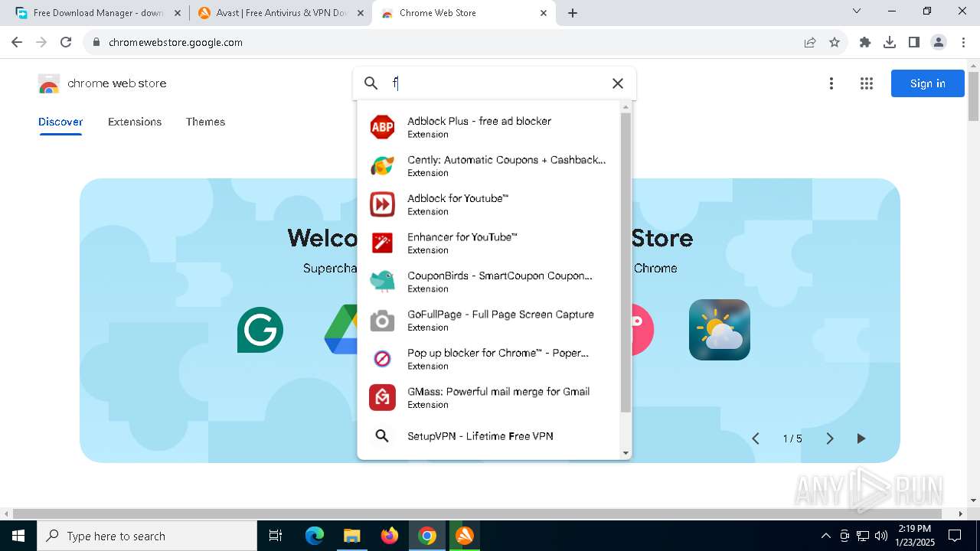Image resolution: width=980 pixels, height=551 pixels.
Task: Select the Enhancer for YouTube suggestion text
Action: (462, 237)
